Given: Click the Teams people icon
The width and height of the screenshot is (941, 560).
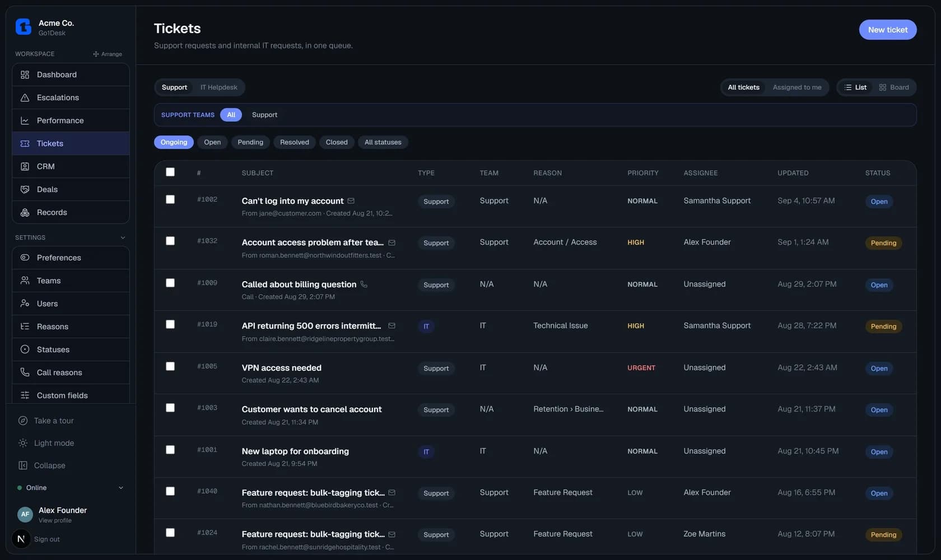Looking at the screenshot, I should (25, 281).
